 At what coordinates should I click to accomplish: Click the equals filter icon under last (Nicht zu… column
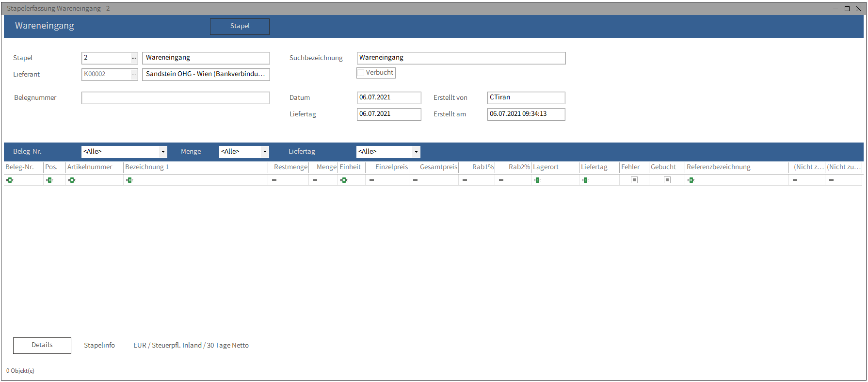point(831,180)
